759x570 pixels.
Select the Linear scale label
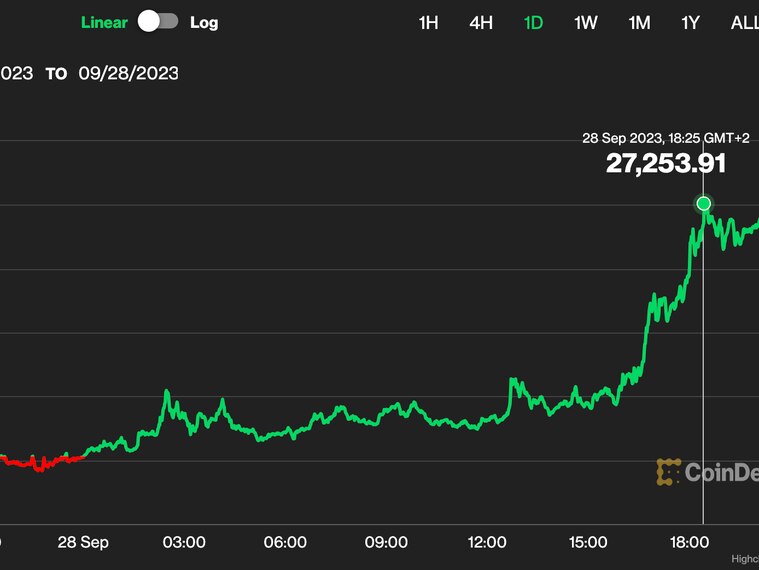tap(105, 22)
